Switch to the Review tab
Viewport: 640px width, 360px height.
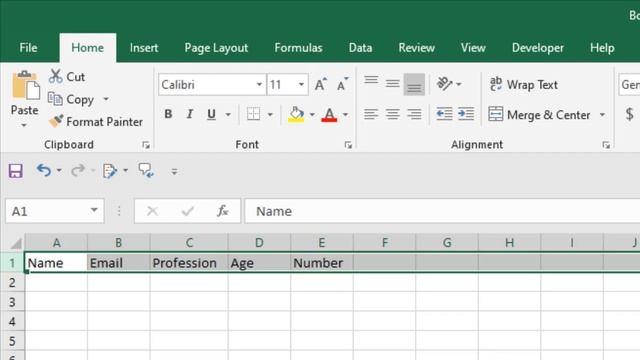[x=416, y=48]
